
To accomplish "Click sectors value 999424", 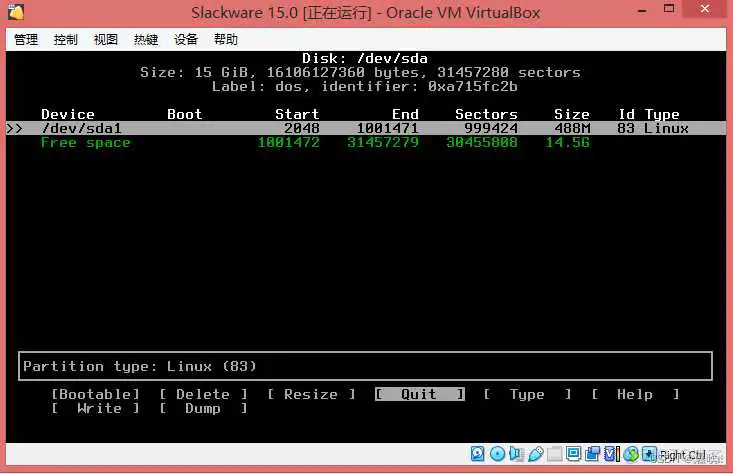I will tap(491, 128).
